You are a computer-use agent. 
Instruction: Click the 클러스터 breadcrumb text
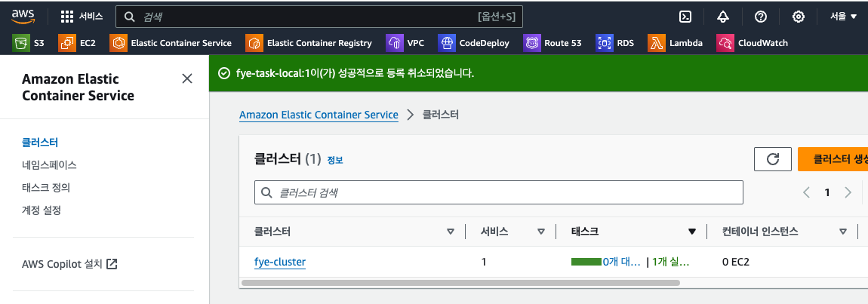pos(441,115)
